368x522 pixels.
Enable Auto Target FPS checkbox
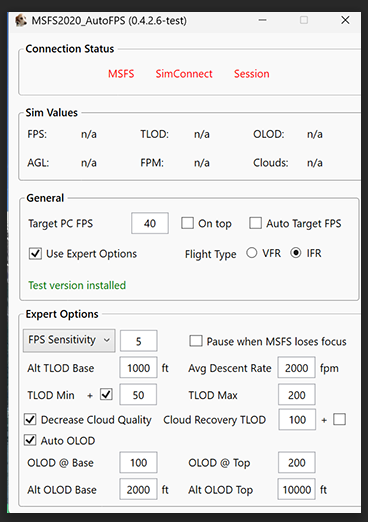(255, 223)
